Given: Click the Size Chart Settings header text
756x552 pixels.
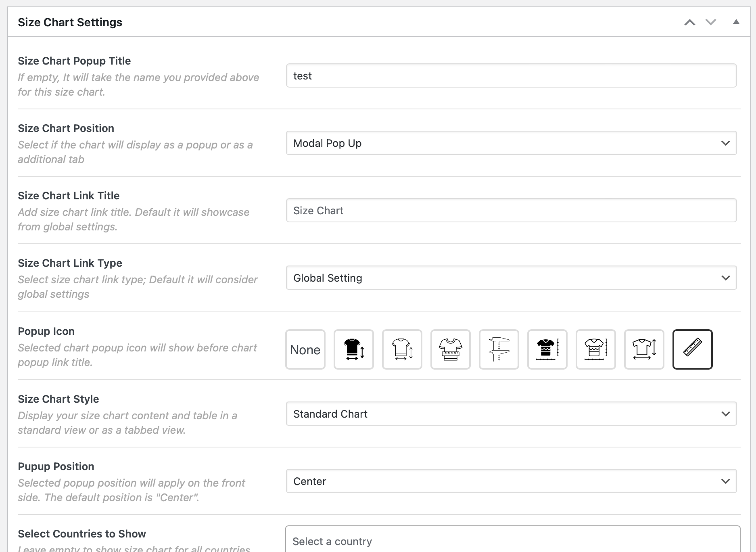Looking at the screenshot, I should 70,22.
